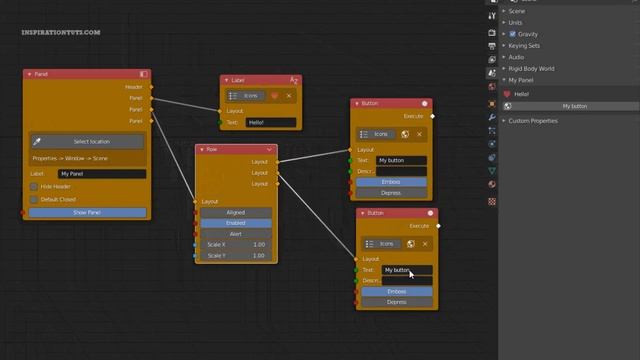
Task: Open the Tool properties tab
Action: coord(492,16)
